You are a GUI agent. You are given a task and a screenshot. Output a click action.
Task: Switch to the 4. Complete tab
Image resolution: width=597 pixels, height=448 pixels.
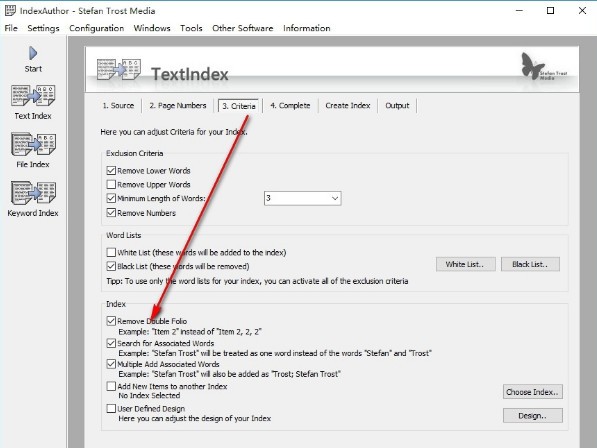(x=290, y=105)
